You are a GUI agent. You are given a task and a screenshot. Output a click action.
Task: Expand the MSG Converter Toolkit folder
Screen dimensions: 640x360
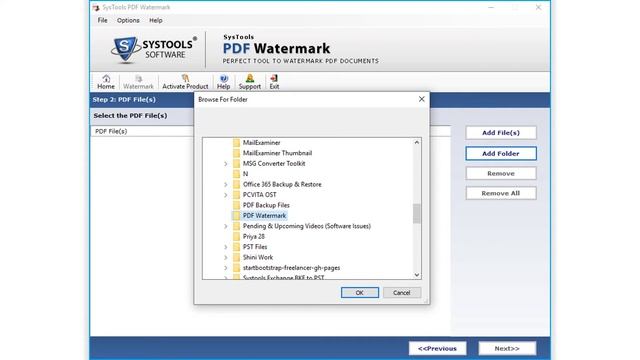[x=226, y=164]
